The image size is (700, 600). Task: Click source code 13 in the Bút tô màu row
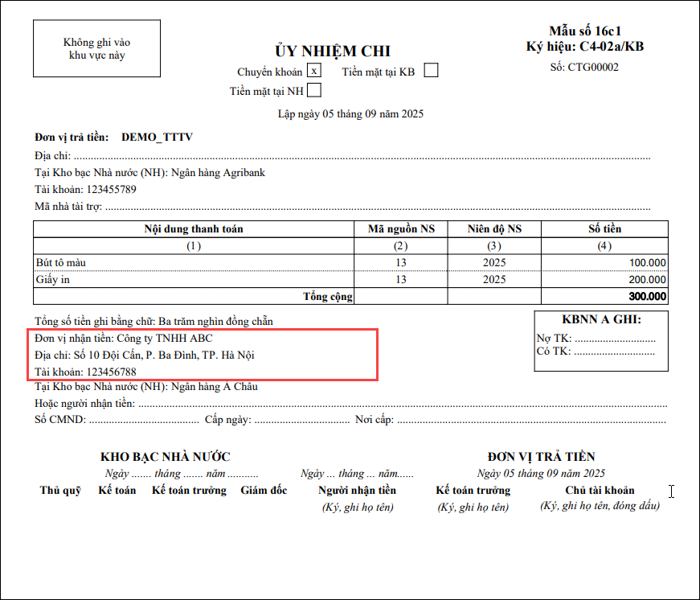(401, 263)
